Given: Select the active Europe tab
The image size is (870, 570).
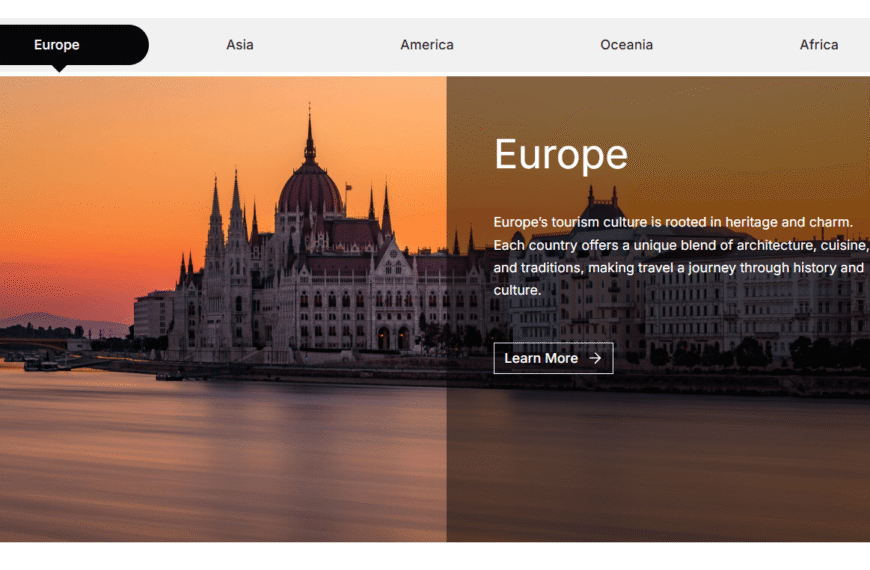Looking at the screenshot, I should coord(57,45).
